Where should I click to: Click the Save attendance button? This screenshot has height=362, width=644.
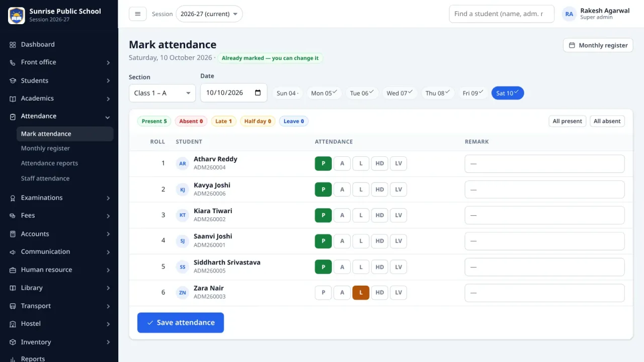(181, 323)
